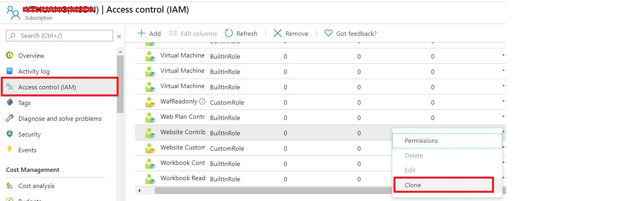Click the Search (Ctrl+/) field
The width and height of the screenshot is (644, 201).
pyautogui.click(x=59, y=36)
